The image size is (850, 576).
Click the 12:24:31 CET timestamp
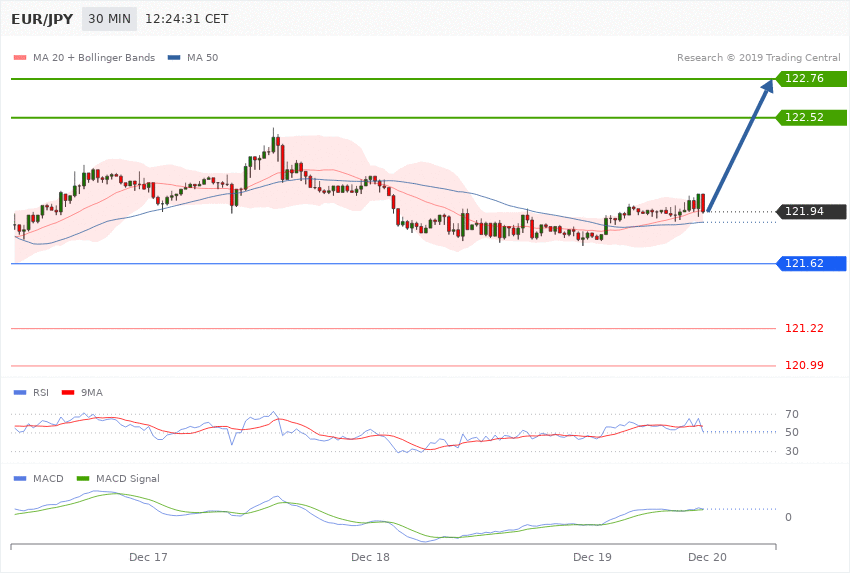[x=186, y=19]
